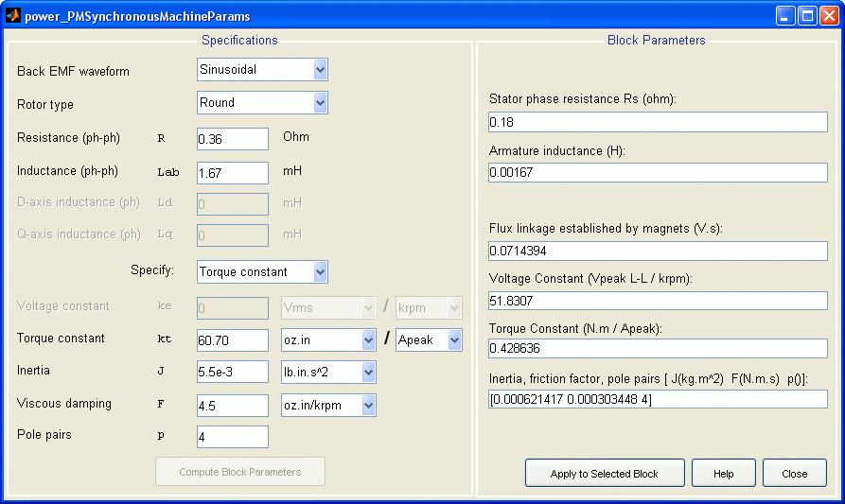The height and width of the screenshot is (504, 845).
Task: Open the Viscous damping oz.in/krpm dropdown
Action: point(329,406)
